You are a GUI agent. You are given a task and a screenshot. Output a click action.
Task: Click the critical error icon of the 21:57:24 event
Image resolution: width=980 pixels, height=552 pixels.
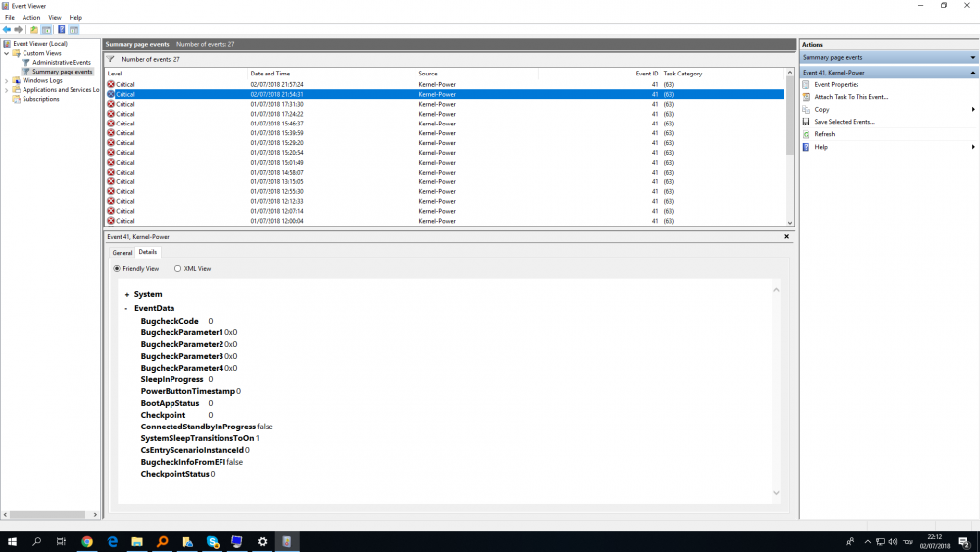(x=111, y=84)
